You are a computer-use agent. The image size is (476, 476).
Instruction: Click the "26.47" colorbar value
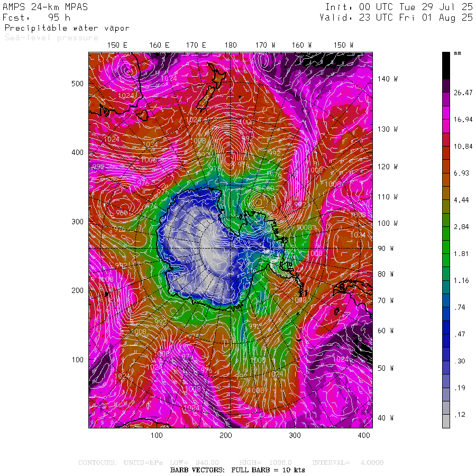click(463, 93)
